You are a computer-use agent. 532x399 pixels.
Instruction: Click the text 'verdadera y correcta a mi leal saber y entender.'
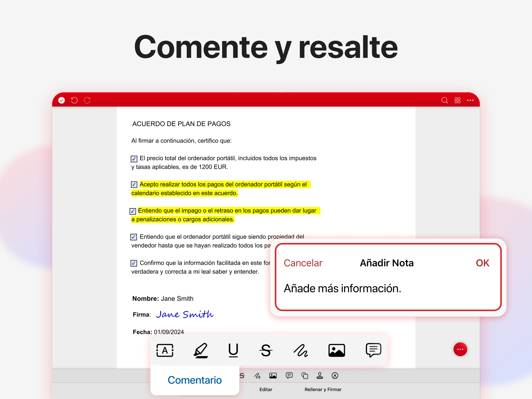(195, 272)
